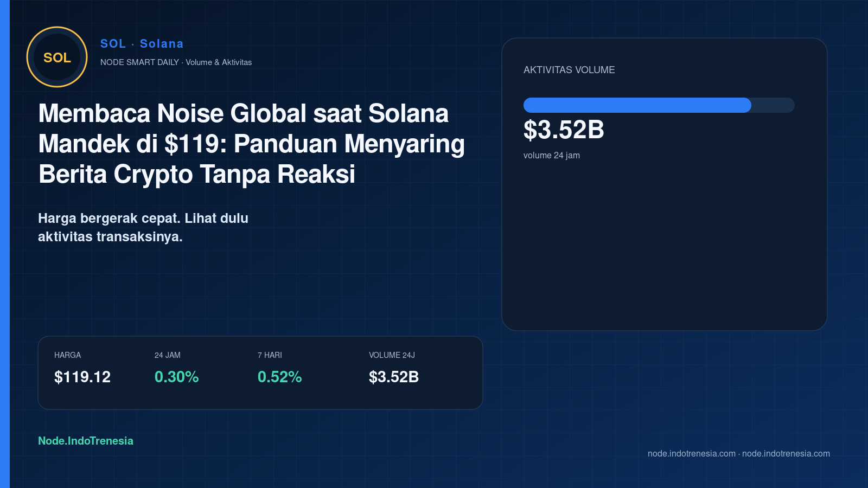
Task: Click the SOL coin logo badge
Action: (x=57, y=57)
